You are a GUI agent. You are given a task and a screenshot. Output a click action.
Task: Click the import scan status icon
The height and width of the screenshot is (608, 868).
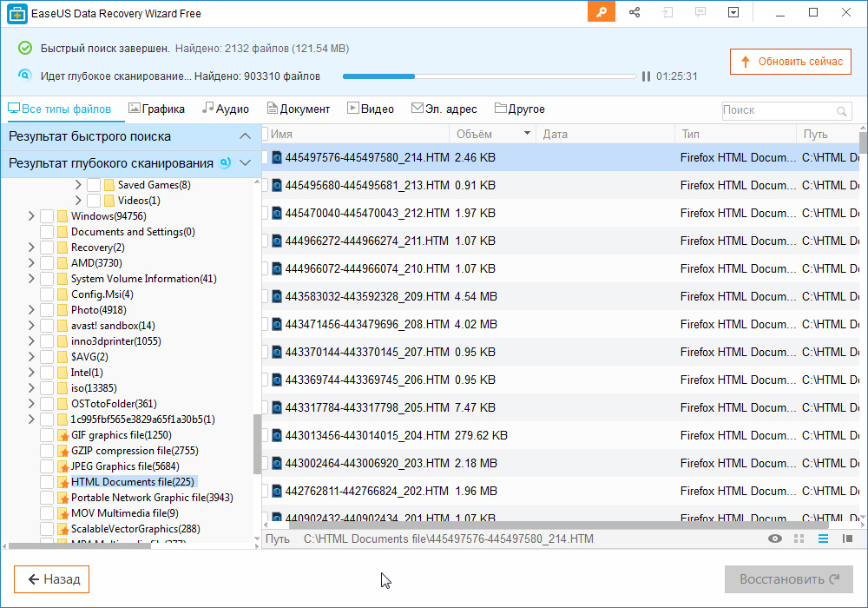pyautogui.click(x=667, y=12)
